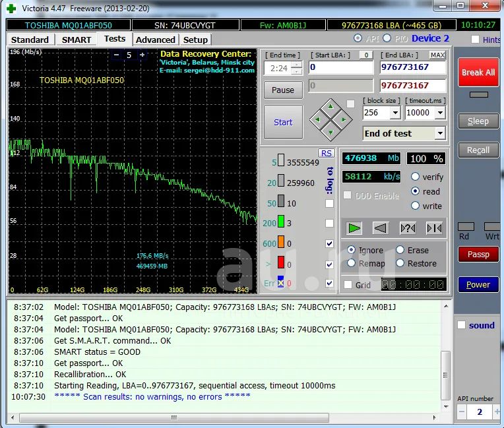Toggle the sound checkbox
504x428 pixels.
[462, 325]
